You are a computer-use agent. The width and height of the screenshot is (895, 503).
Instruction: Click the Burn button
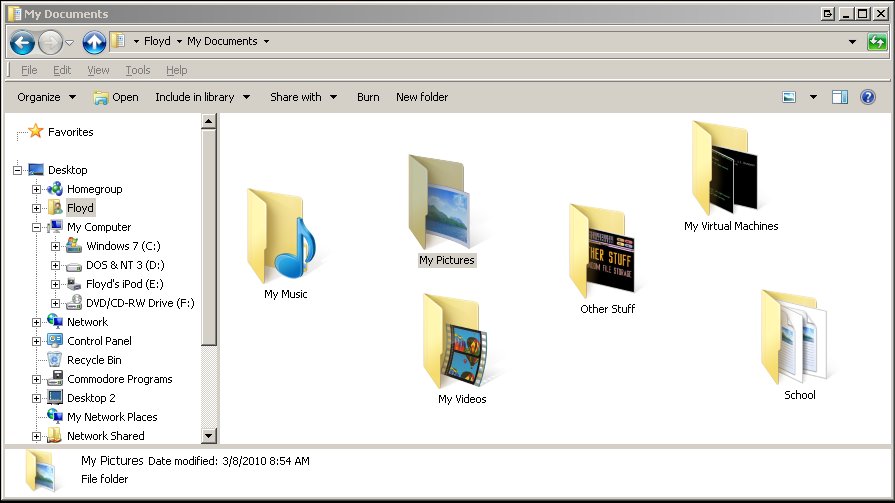coord(368,97)
